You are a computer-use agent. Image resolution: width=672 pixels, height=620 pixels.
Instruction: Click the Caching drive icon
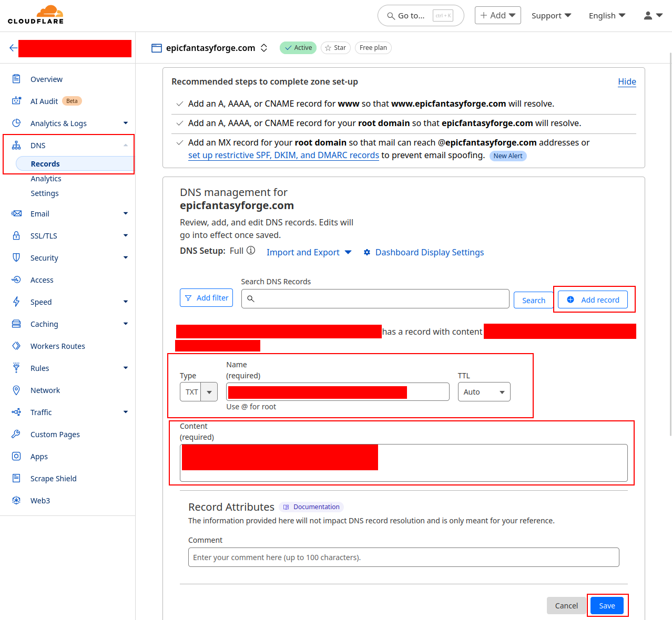tap(16, 324)
